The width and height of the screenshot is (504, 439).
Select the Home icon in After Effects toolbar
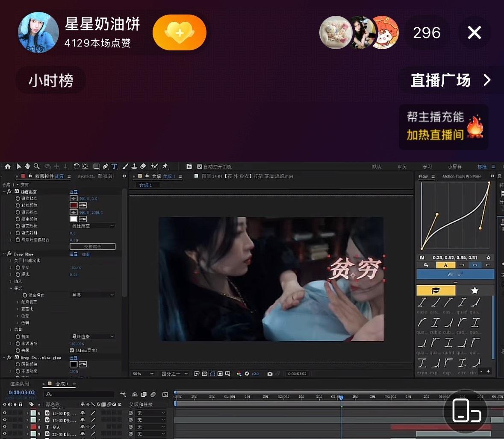tap(8, 167)
